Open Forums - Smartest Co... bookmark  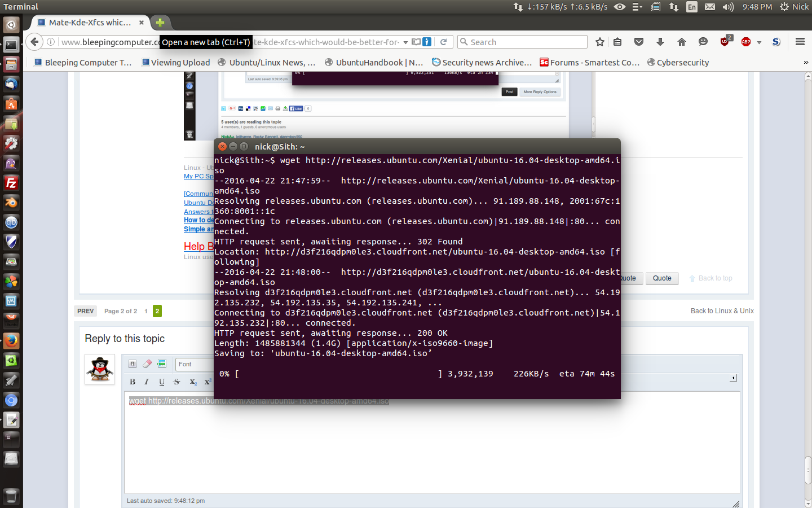click(x=590, y=62)
